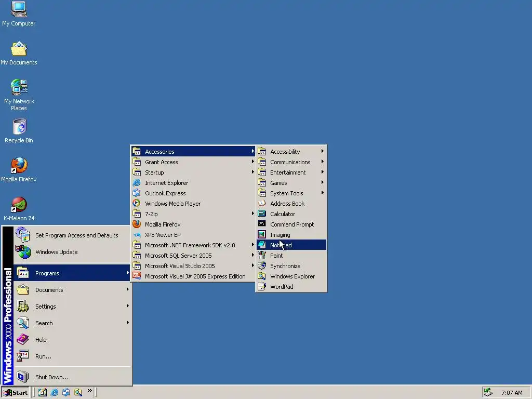Click the System Tools submenu arrow
The width and height of the screenshot is (532, 399).
pos(322,193)
